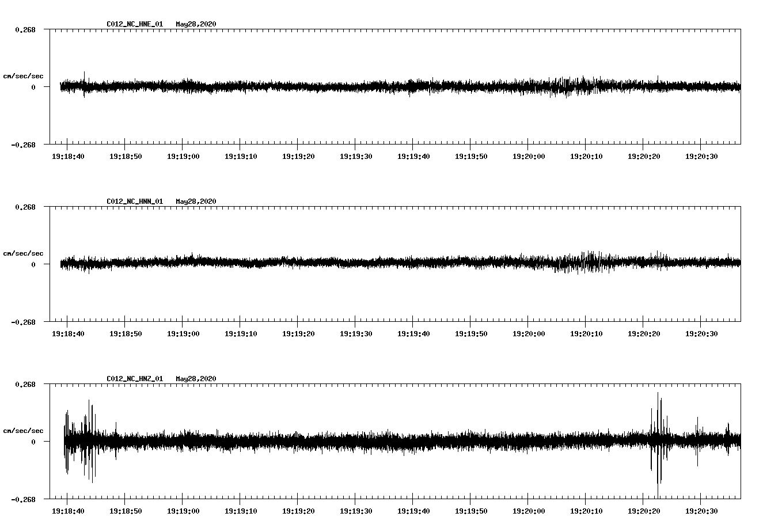Image resolution: width=782 pixels, height=532 pixels.
Task: Pick the 19:19:20 time label under HNE plot
Action: [x=298, y=156]
